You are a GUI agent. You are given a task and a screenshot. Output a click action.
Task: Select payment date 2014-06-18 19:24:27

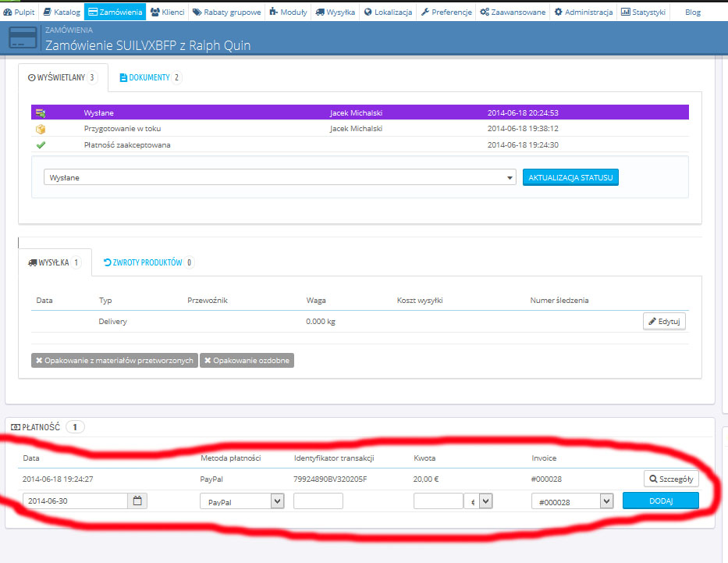58,479
